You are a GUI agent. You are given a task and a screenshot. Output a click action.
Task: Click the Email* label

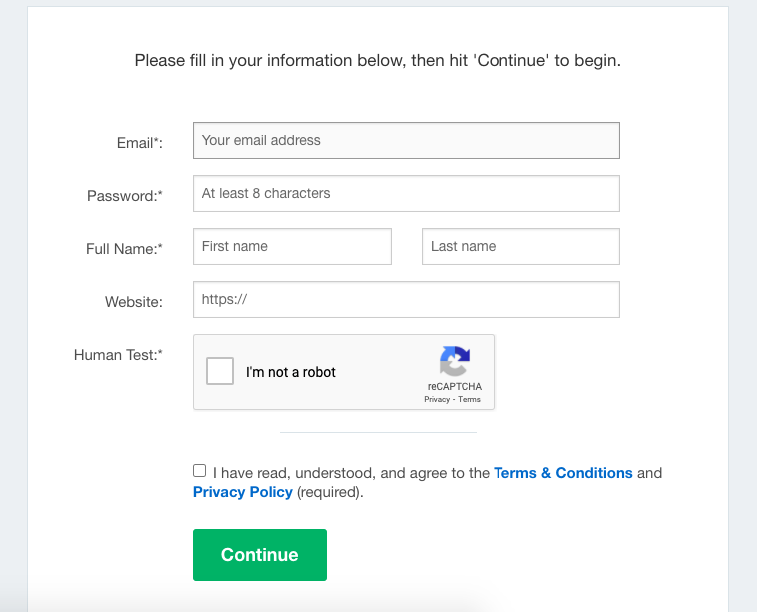(140, 143)
